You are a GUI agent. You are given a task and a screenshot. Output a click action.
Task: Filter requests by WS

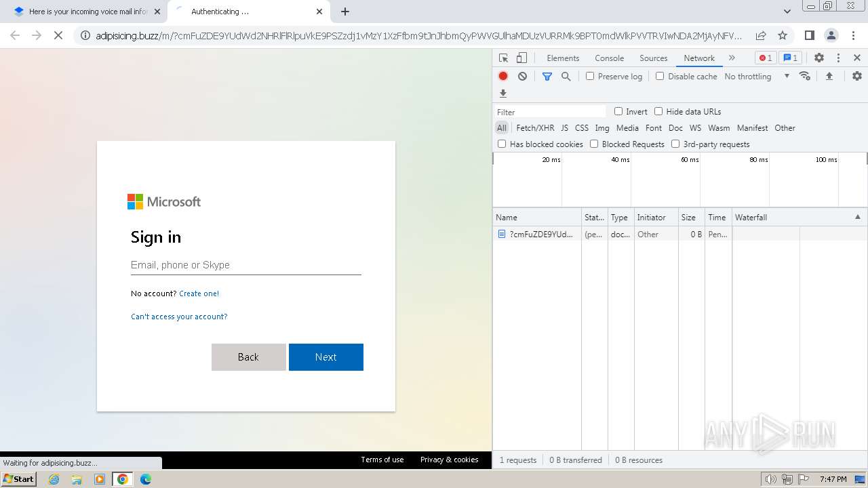click(695, 127)
